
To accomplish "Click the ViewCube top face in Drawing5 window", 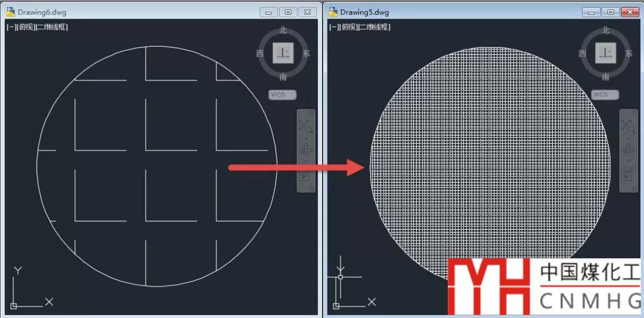I will coord(605,53).
